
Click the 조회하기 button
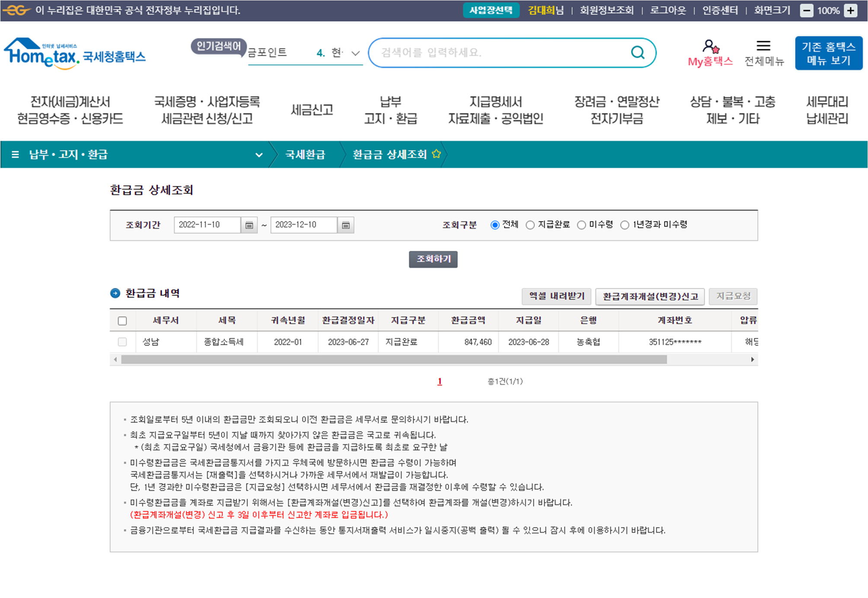tap(433, 259)
